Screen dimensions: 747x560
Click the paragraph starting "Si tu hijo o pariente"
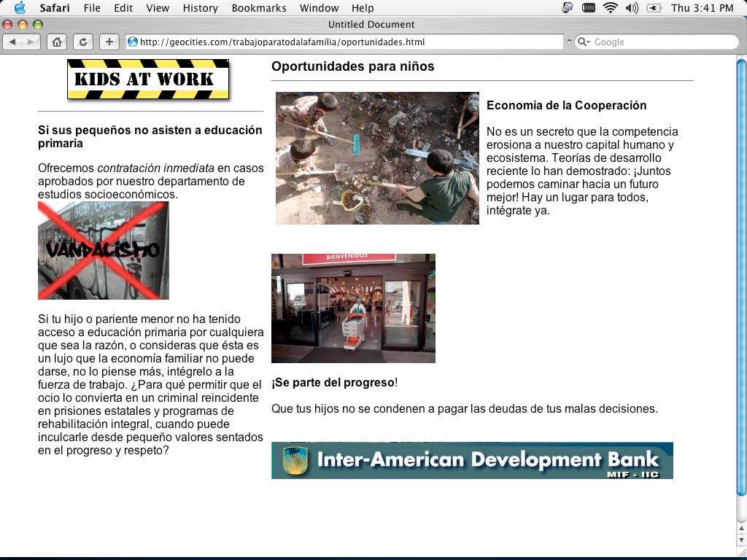tap(150, 385)
